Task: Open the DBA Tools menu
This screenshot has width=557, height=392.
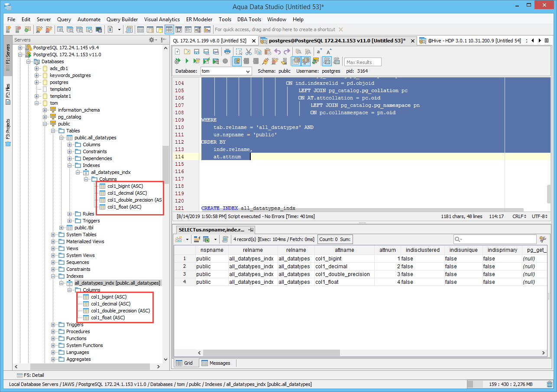Action: (x=249, y=19)
